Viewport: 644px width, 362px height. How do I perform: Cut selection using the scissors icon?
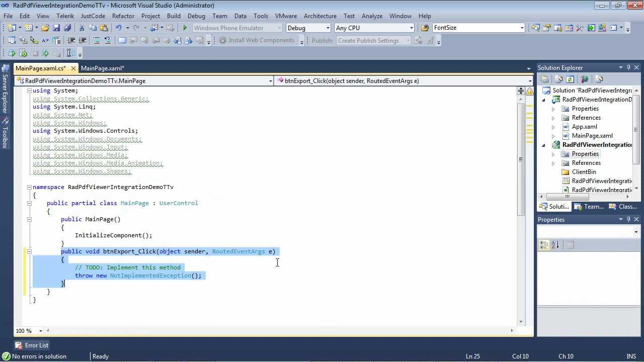(x=82, y=28)
